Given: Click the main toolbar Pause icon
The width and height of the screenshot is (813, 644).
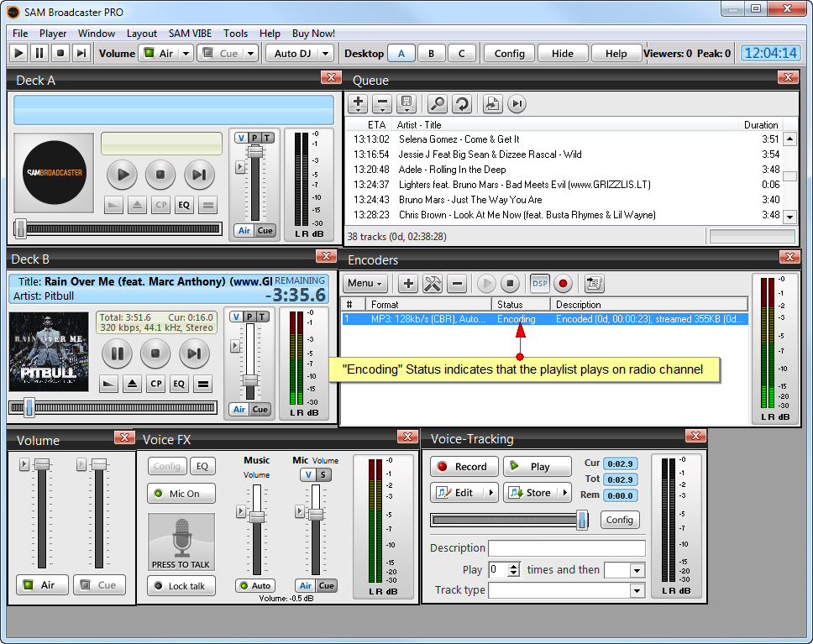Looking at the screenshot, I should pyautogui.click(x=39, y=53).
